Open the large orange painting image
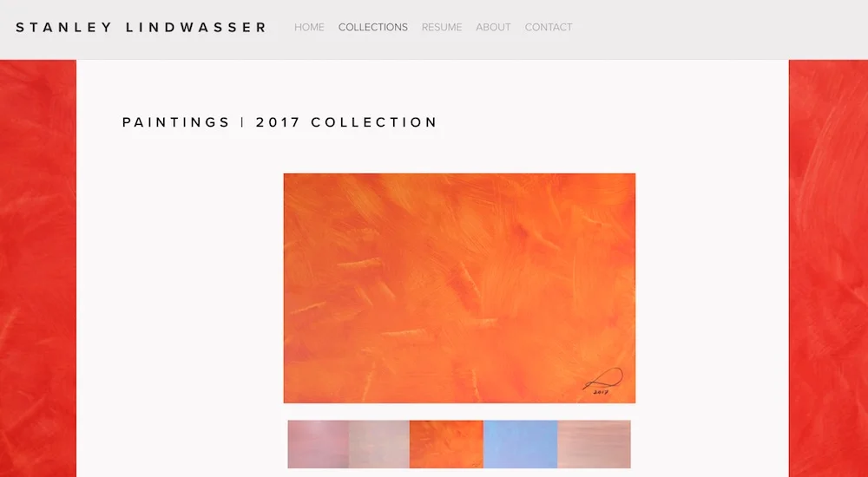Viewport: 868px width, 477px height. tap(459, 288)
